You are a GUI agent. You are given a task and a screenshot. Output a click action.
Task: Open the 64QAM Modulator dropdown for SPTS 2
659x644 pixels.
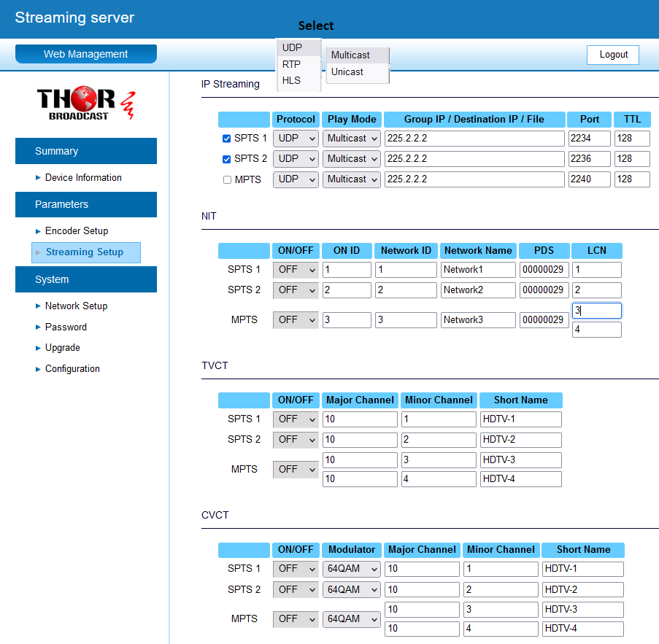point(351,589)
